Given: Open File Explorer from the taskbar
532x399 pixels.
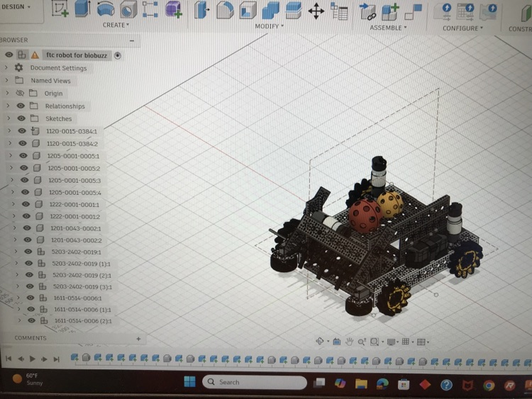Looking at the screenshot, I should click(x=361, y=383).
